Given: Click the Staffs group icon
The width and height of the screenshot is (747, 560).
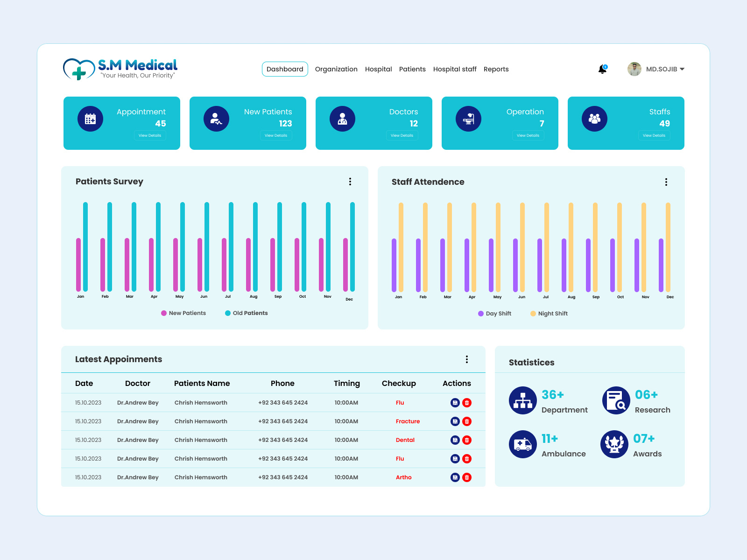Looking at the screenshot, I should coord(594,119).
